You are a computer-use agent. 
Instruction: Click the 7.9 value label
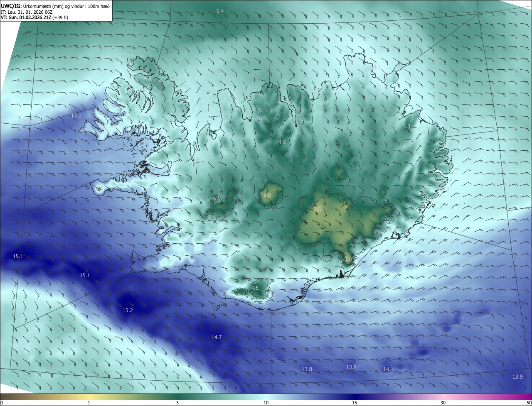(x=67, y=328)
